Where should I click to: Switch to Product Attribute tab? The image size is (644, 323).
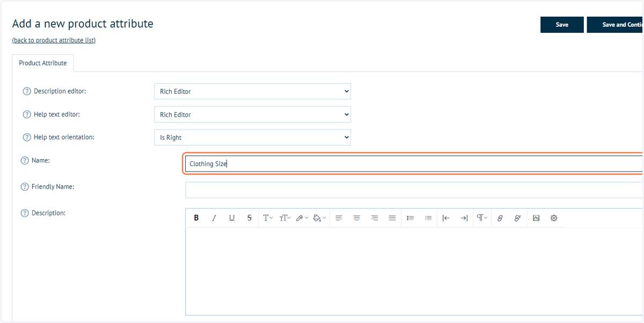[43, 63]
